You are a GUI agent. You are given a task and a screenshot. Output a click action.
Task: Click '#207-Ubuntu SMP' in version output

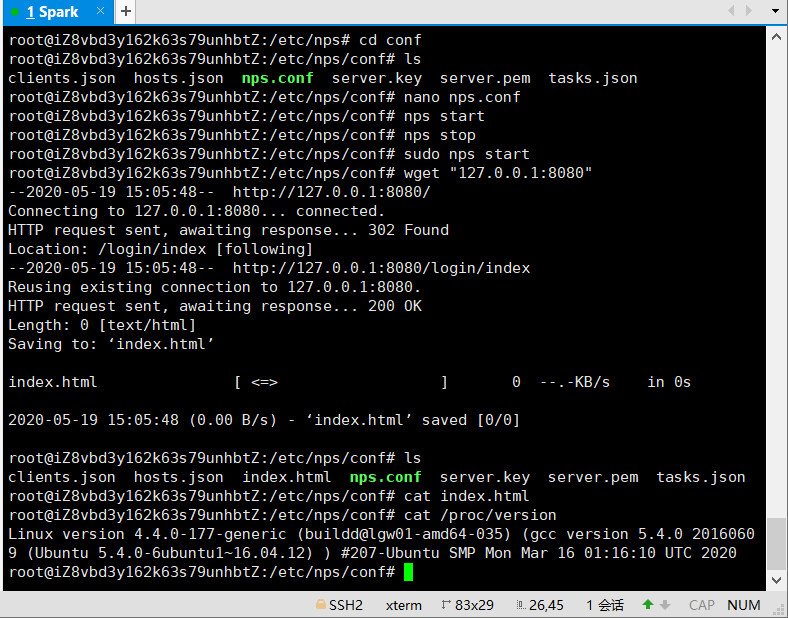(408, 553)
